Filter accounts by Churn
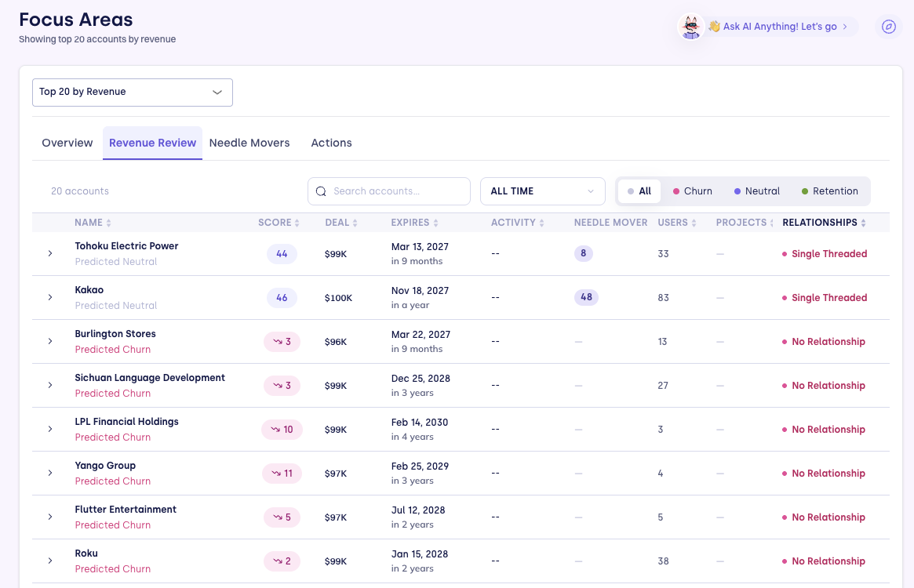 (693, 191)
